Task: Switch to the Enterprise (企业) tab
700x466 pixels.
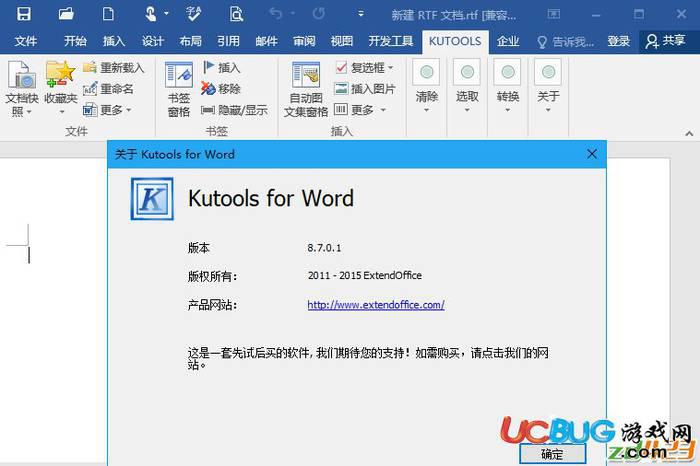Action: coord(508,42)
